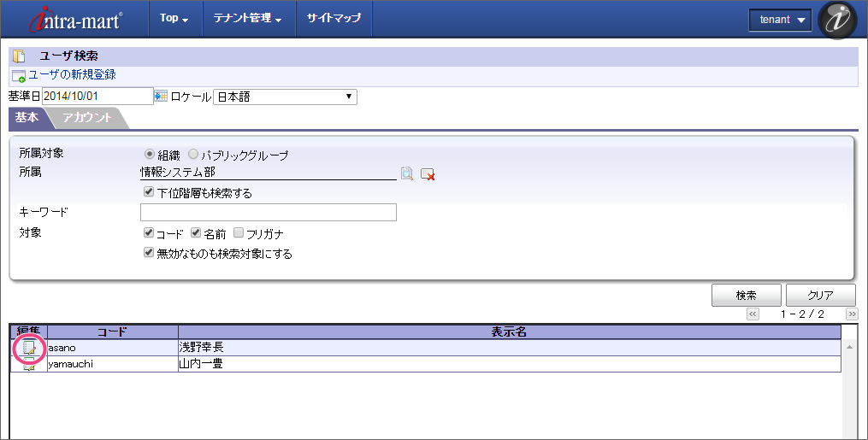The height and width of the screenshot is (440, 868).
Task: Uncheck 無効なものも検索対象にする checkbox
Action: (x=149, y=253)
